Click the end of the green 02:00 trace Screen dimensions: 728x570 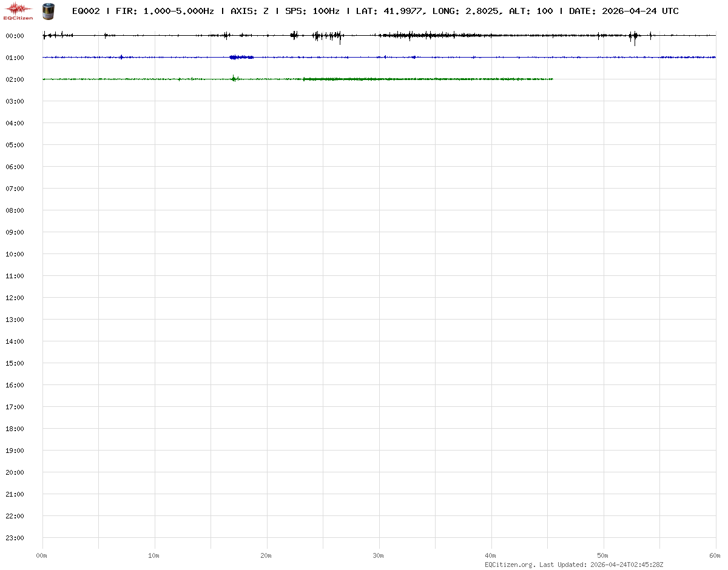click(x=552, y=79)
